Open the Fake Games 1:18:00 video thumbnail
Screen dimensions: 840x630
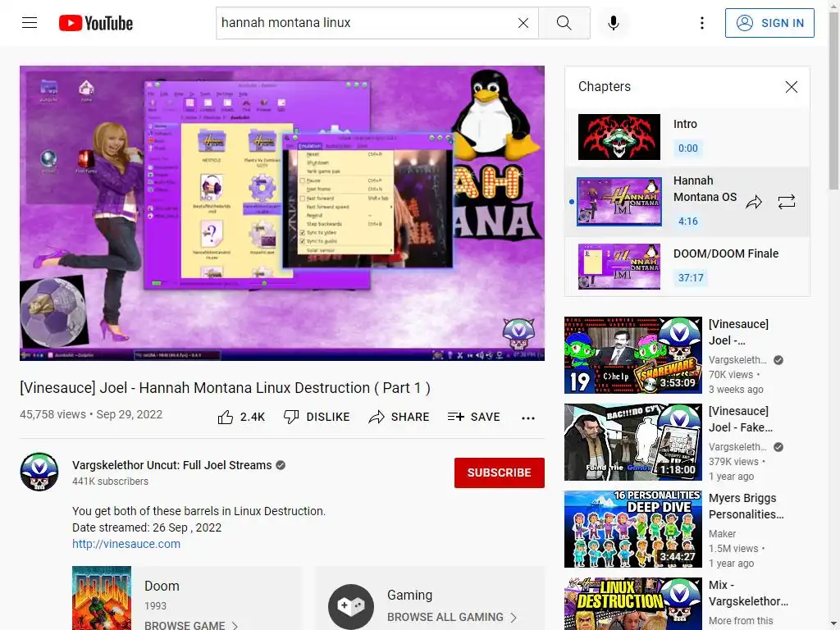(632, 442)
